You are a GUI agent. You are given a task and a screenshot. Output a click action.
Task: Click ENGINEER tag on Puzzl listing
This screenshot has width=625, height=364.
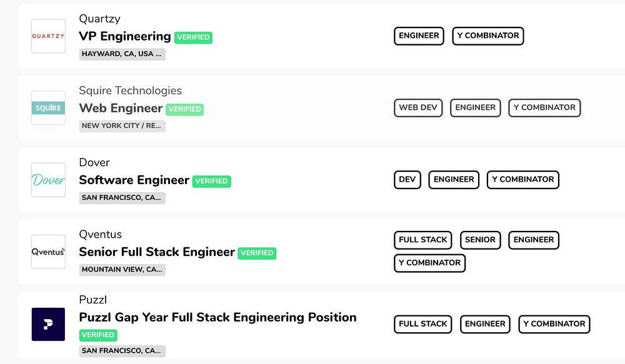click(485, 324)
